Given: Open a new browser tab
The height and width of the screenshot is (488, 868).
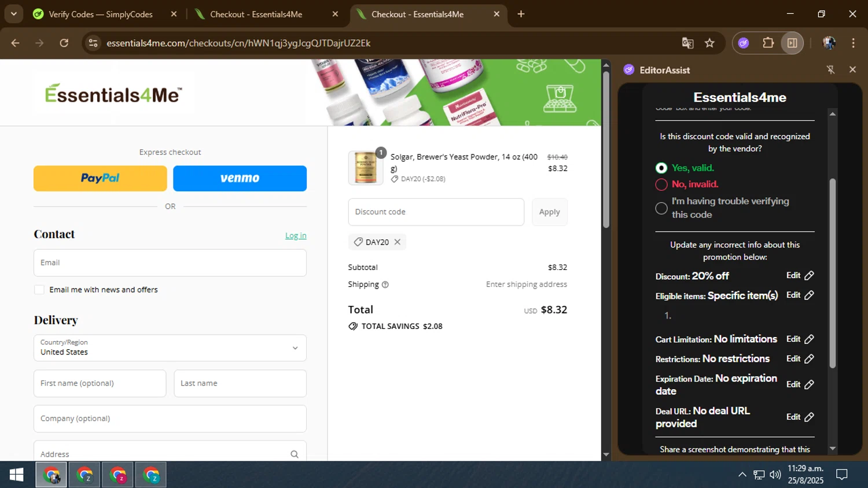Looking at the screenshot, I should pos(521,14).
